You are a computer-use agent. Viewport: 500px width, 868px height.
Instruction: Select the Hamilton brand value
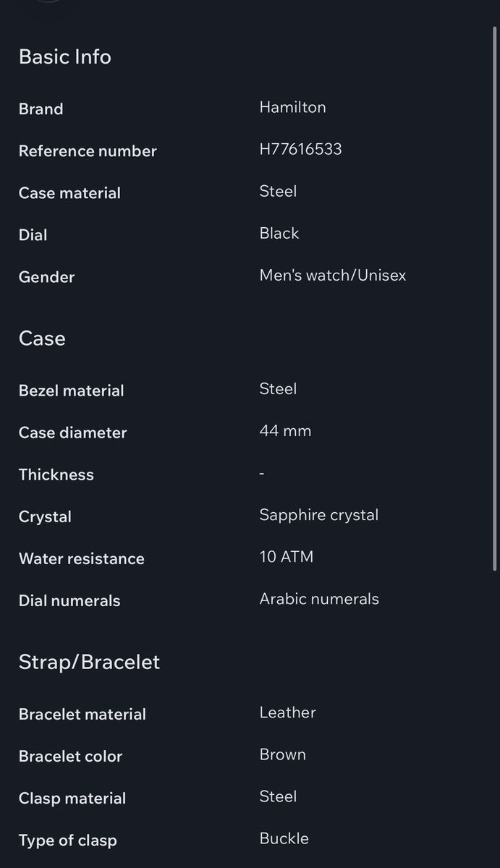[x=292, y=107]
